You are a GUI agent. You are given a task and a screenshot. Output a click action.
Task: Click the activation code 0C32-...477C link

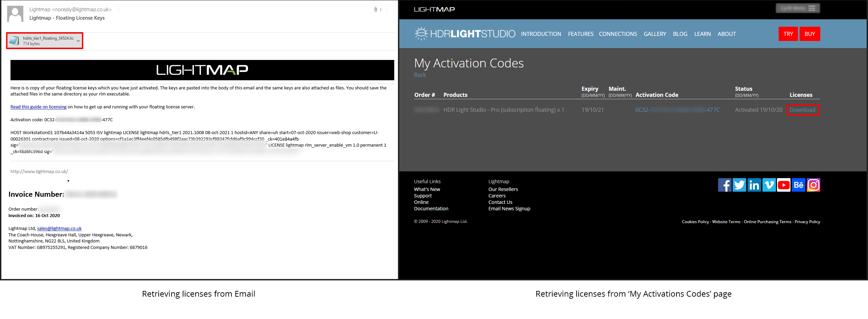(x=677, y=110)
